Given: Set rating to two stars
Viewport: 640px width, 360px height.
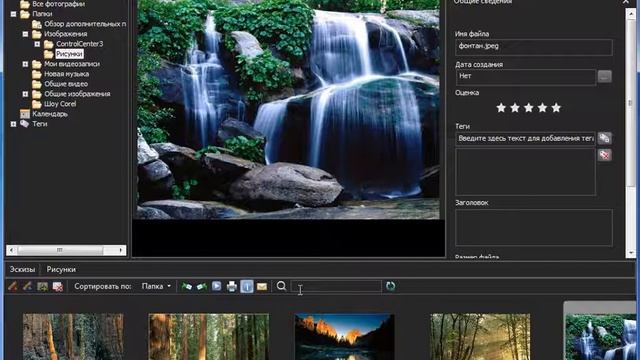Looking at the screenshot, I should click(515, 108).
